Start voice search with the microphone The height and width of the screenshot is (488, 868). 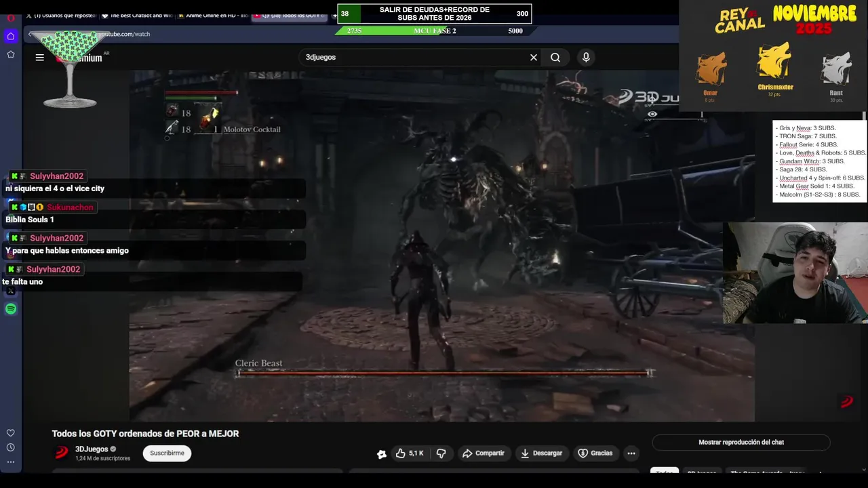[x=586, y=58]
